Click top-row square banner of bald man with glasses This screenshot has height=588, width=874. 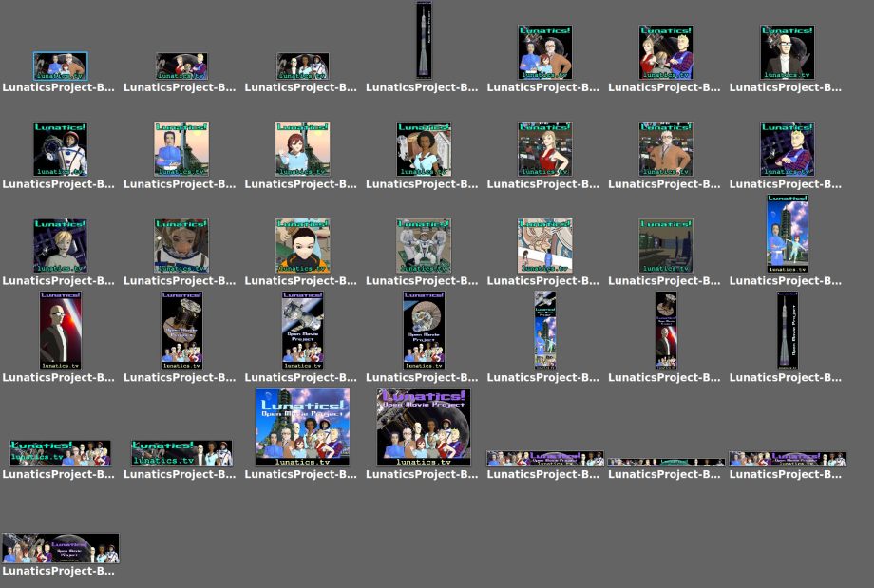point(787,52)
